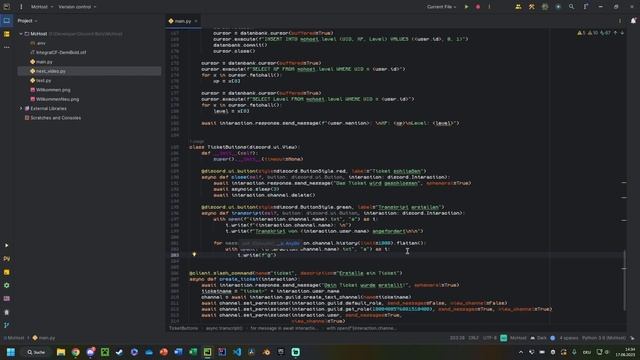Screen dimensions: 640x360
Task: Click the 4 spaces indent setting
Action: 569,338
